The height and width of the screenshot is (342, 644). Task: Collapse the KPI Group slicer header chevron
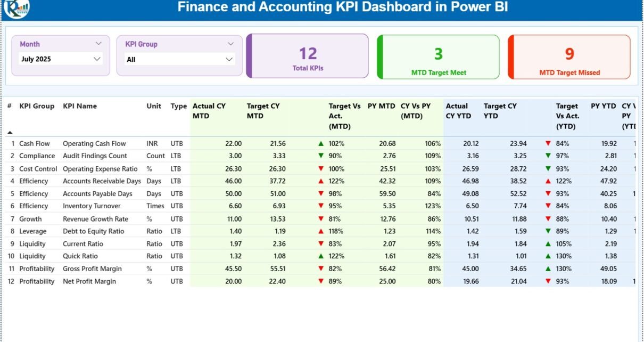tap(230, 44)
